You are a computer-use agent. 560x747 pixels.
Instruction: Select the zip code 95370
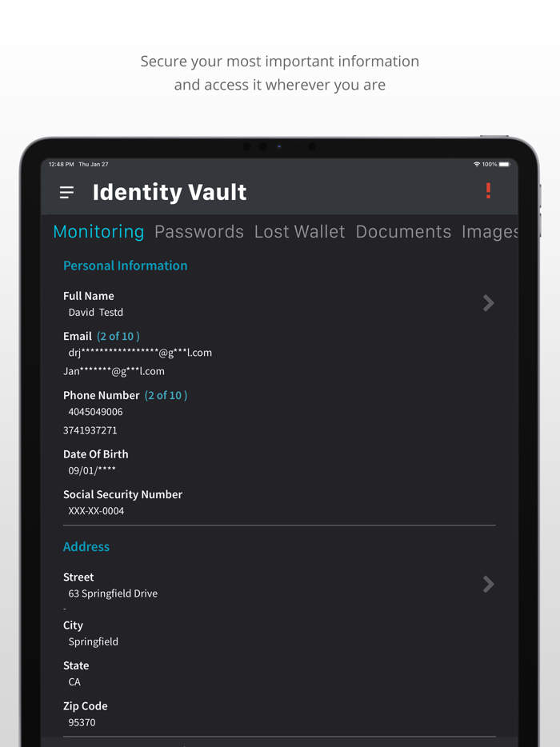(x=82, y=723)
